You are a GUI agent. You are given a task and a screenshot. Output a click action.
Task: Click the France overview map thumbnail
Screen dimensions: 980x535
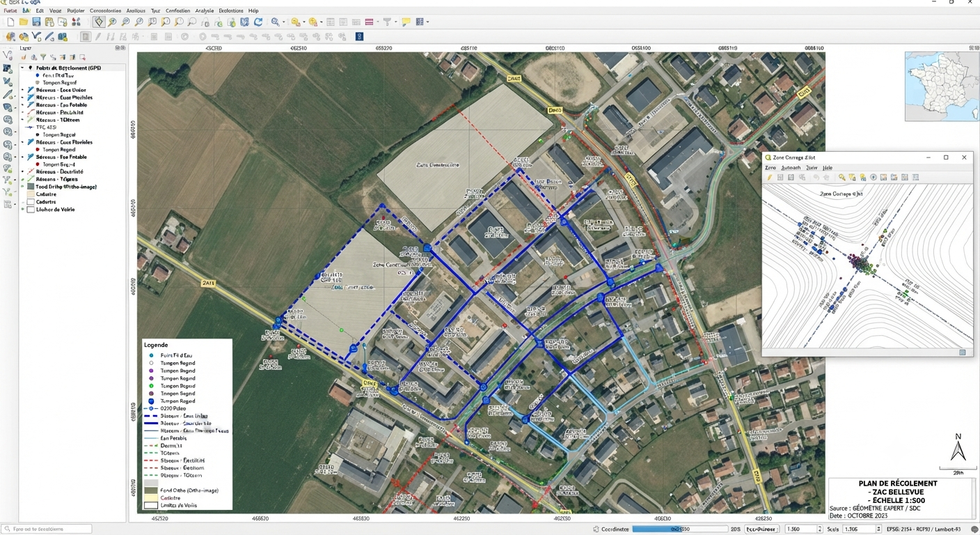[x=942, y=86]
